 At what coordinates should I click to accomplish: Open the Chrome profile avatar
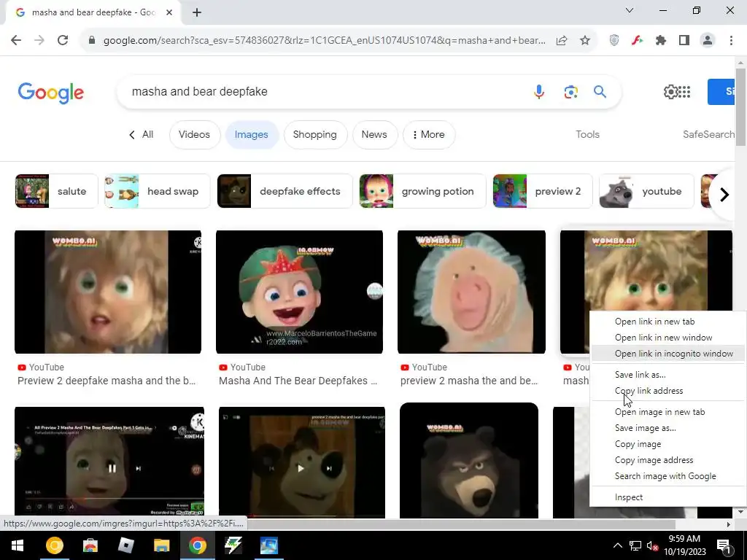(x=708, y=41)
